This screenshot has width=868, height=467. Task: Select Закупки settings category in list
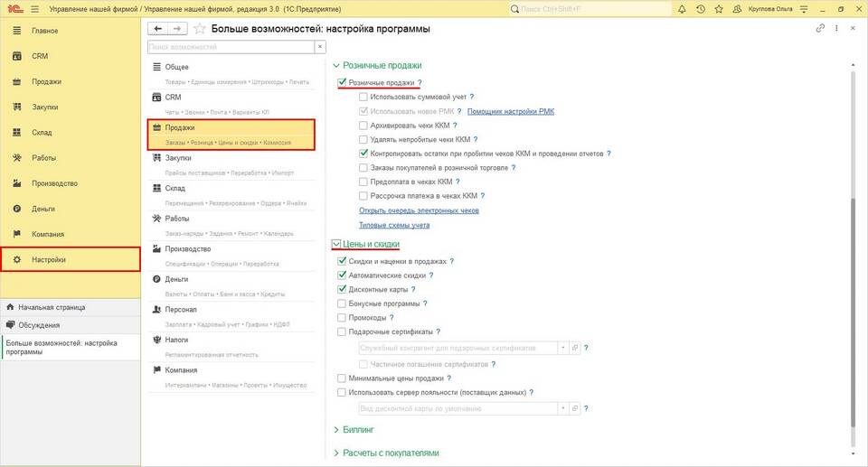tap(231, 165)
